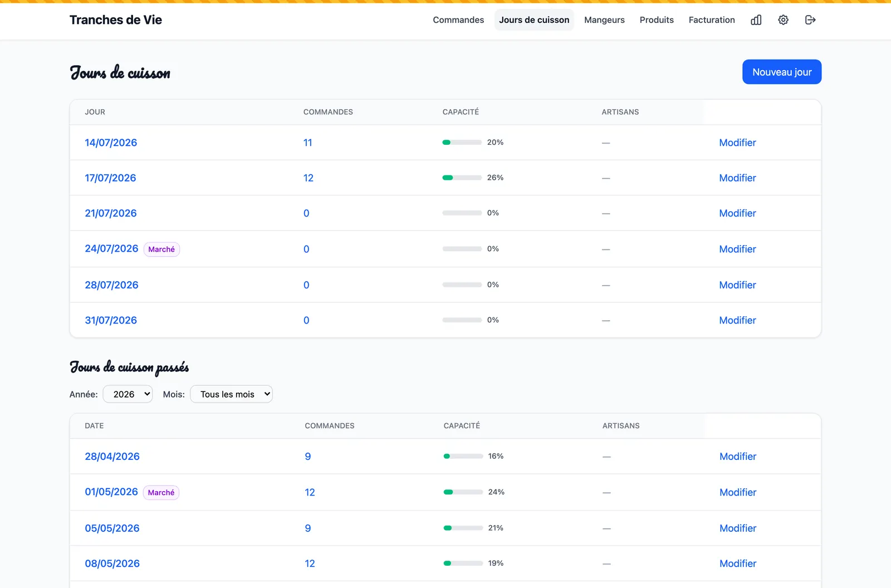This screenshot has height=588, width=891.
Task: Select the Produits navigation item
Action: (x=657, y=20)
